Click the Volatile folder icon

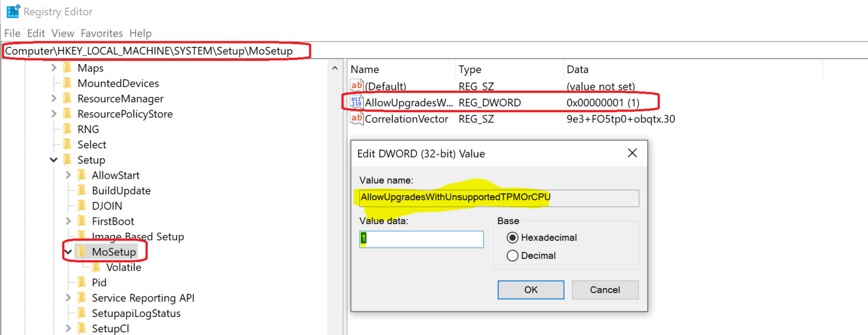pos(97,267)
